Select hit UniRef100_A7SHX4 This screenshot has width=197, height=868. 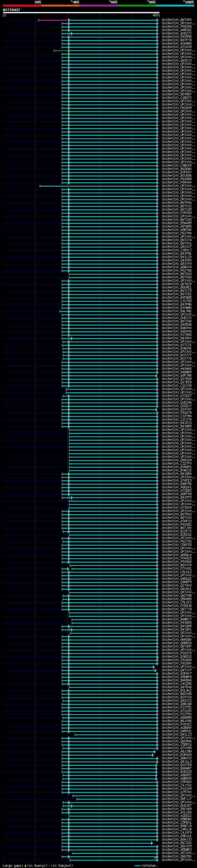pyautogui.click(x=176, y=507)
